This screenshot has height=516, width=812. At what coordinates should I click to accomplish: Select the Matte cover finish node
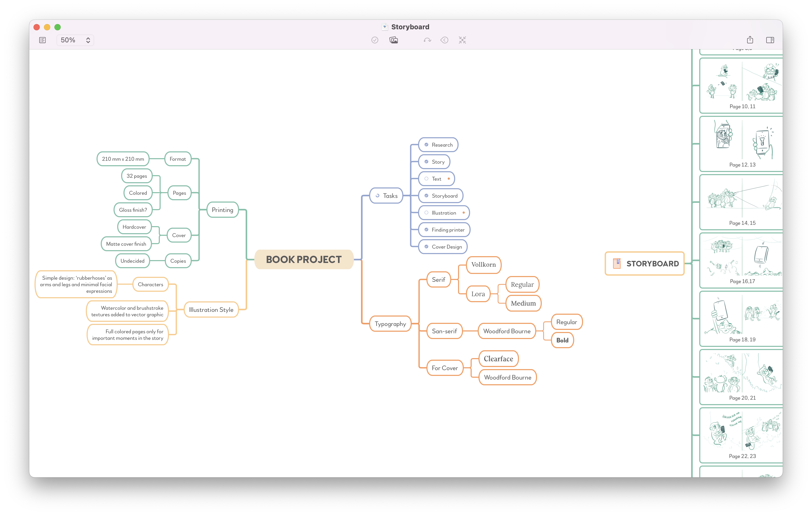tap(126, 244)
